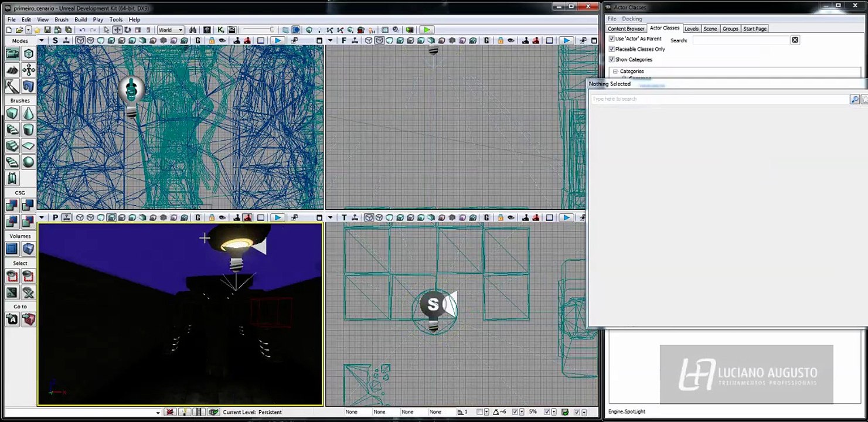Uncheck Placeable Classes Only
Viewport: 868px width, 422px height.
click(x=612, y=49)
